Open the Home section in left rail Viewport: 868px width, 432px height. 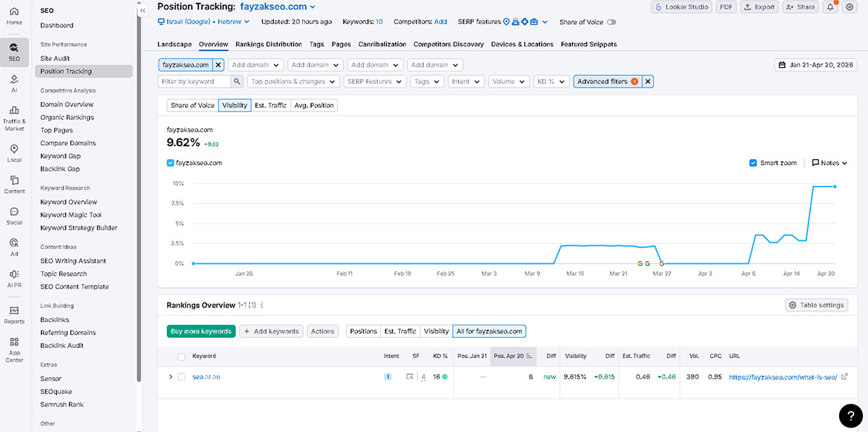14,15
